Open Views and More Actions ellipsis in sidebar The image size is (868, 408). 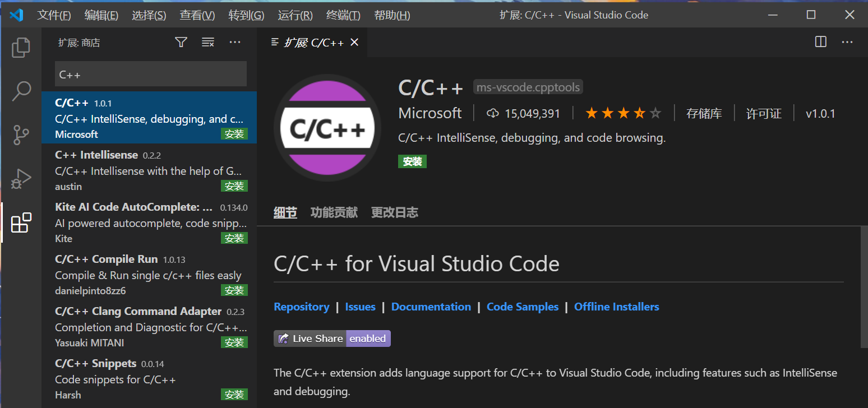pyautogui.click(x=235, y=43)
